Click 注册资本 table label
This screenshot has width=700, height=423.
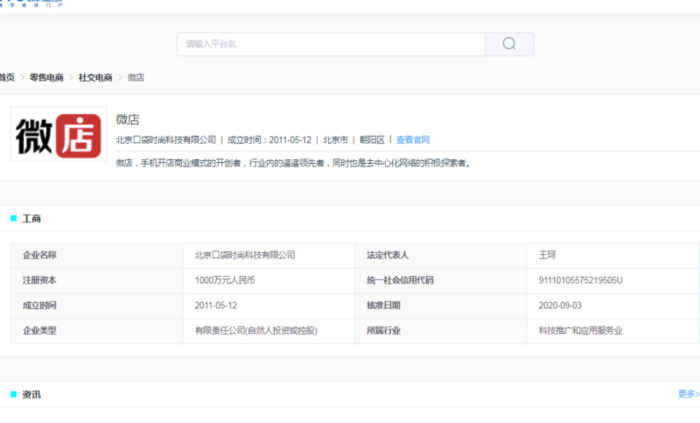[x=40, y=280]
